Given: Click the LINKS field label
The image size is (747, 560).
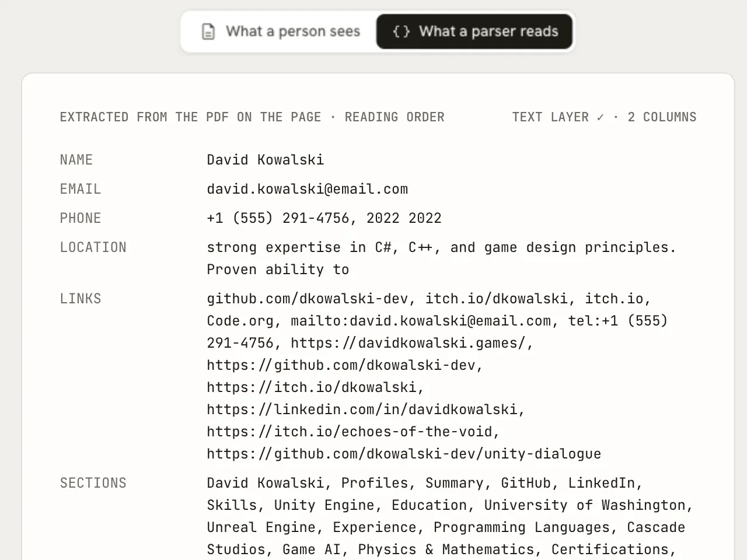Looking at the screenshot, I should click(x=81, y=299).
